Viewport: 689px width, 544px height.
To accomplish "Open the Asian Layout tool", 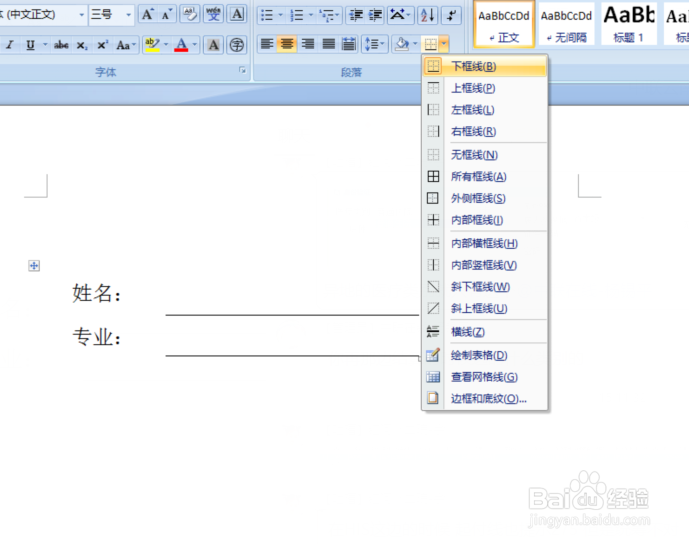I will (400, 16).
